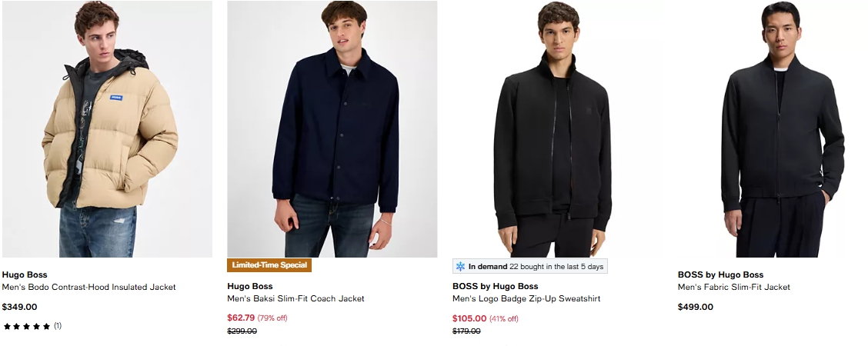Click the Limited-Time Special badge

coord(269,265)
